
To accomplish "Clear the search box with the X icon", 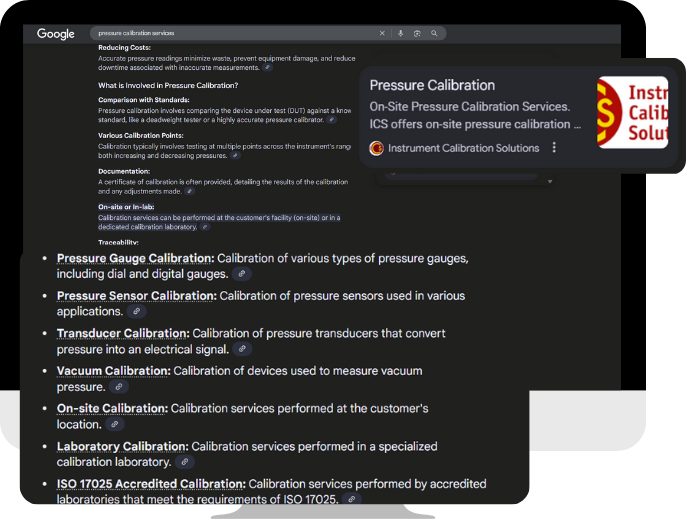I will 381,33.
